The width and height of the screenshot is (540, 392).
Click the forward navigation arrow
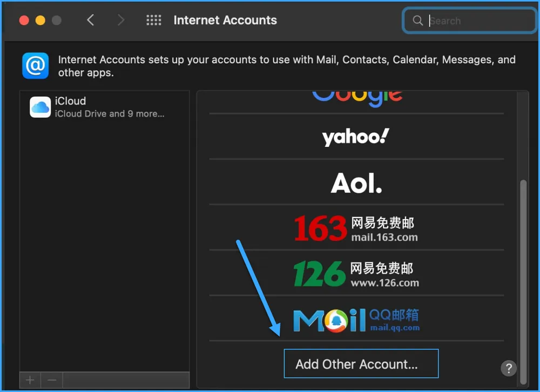tap(120, 20)
